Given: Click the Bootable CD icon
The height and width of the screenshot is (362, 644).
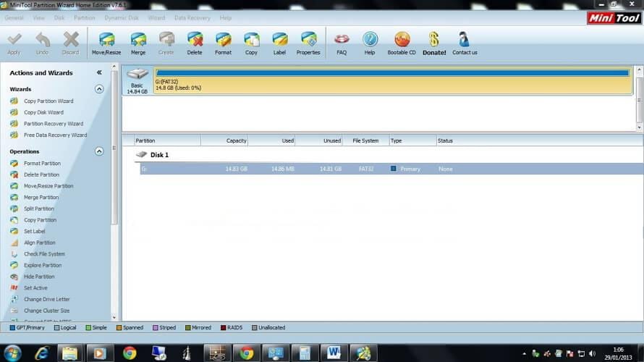Looking at the screenshot, I should 402,39.
